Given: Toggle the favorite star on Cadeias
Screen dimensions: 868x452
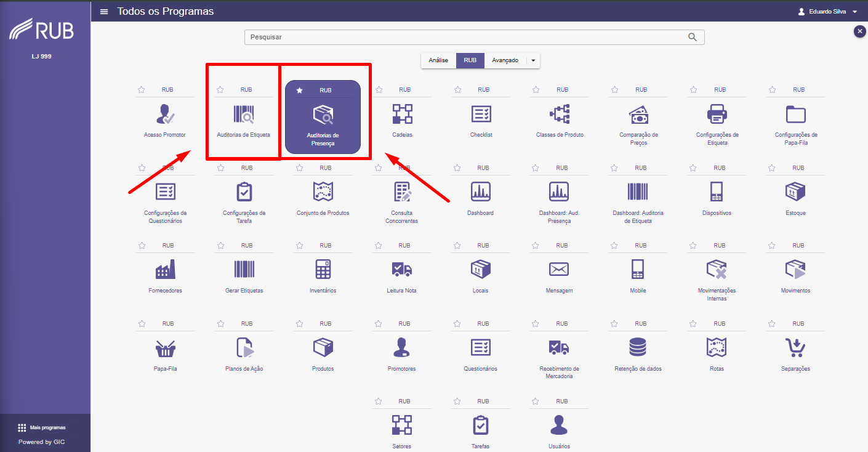Looking at the screenshot, I should coord(378,90).
